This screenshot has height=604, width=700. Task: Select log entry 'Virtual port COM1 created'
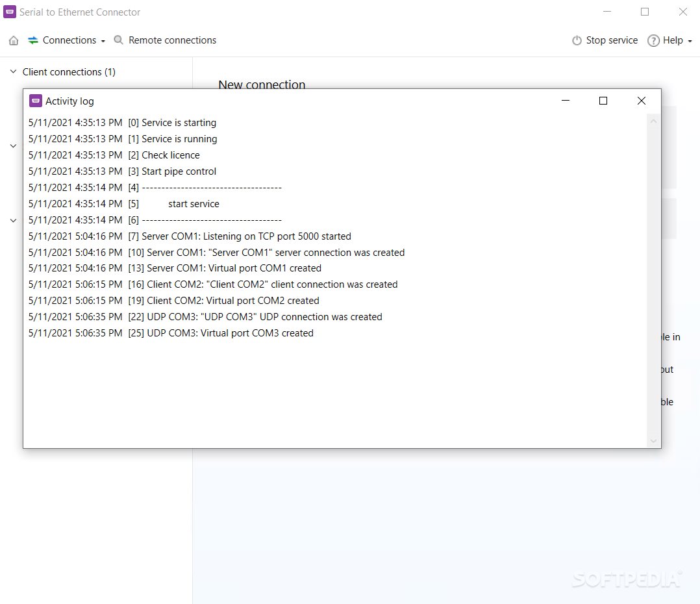tap(175, 268)
